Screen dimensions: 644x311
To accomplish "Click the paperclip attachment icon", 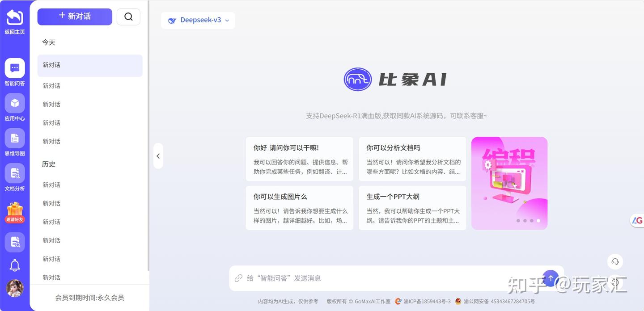I will pos(239,278).
